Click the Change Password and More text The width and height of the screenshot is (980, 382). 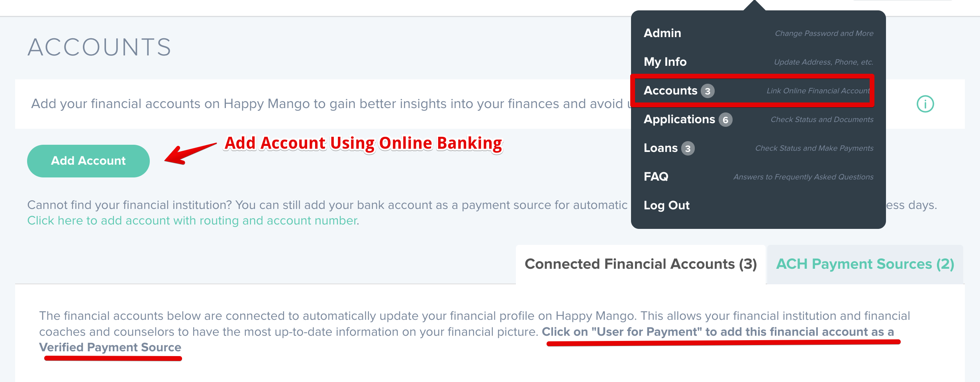point(824,33)
